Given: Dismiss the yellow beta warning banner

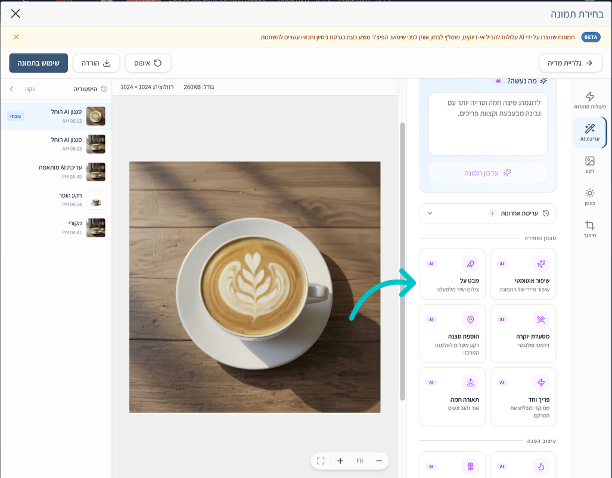Looking at the screenshot, I should 16,37.
